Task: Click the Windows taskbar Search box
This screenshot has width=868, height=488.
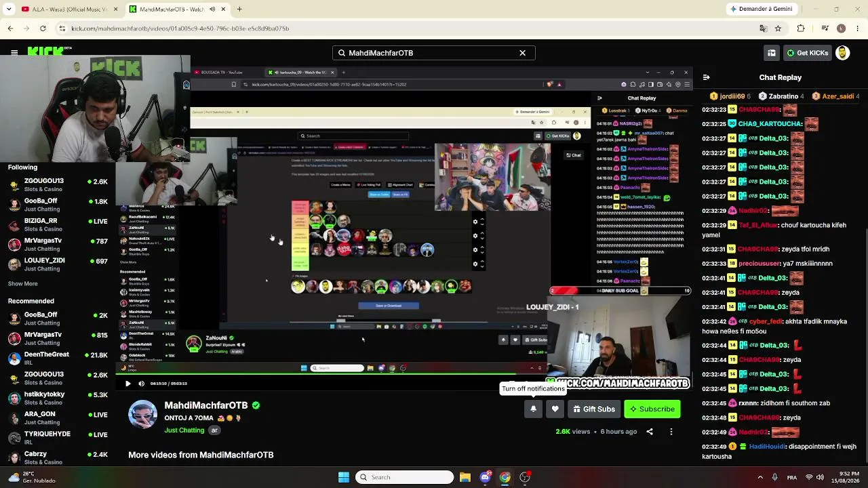Action: [404, 477]
